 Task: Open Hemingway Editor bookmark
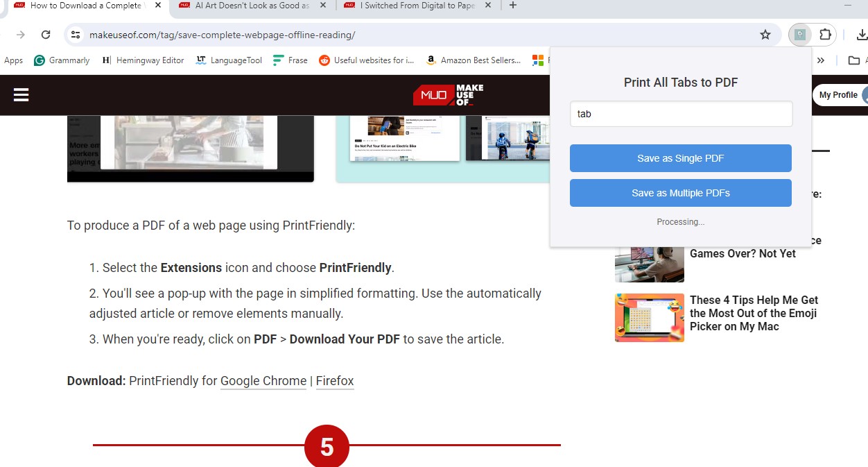click(x=143, y=60)
